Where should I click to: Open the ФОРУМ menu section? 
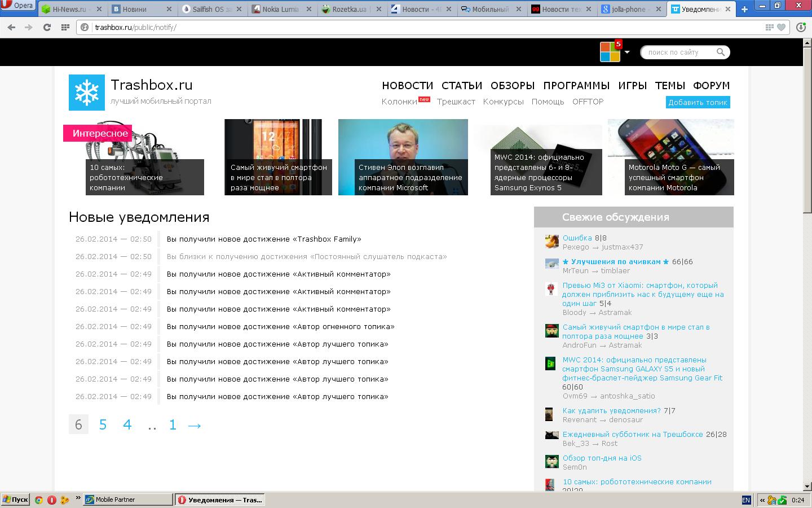pyautogui.click(x=712, y=86)
